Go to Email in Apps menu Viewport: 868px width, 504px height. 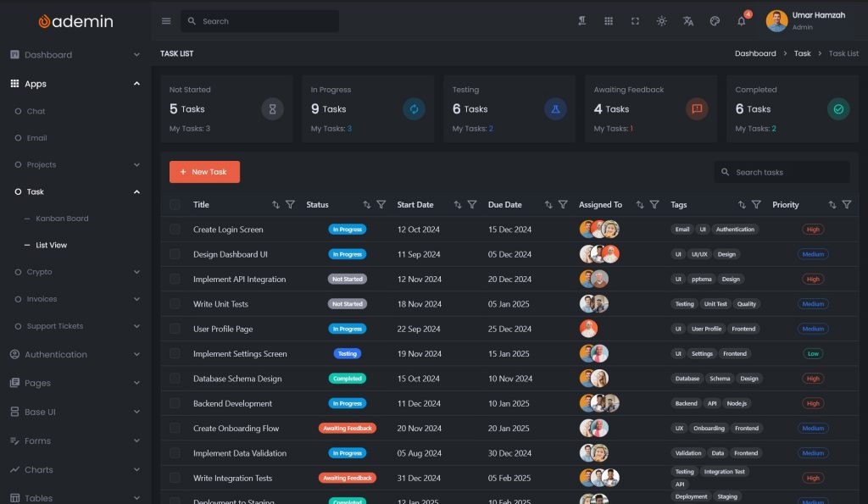pyautogui.click(x=36, y=138)
